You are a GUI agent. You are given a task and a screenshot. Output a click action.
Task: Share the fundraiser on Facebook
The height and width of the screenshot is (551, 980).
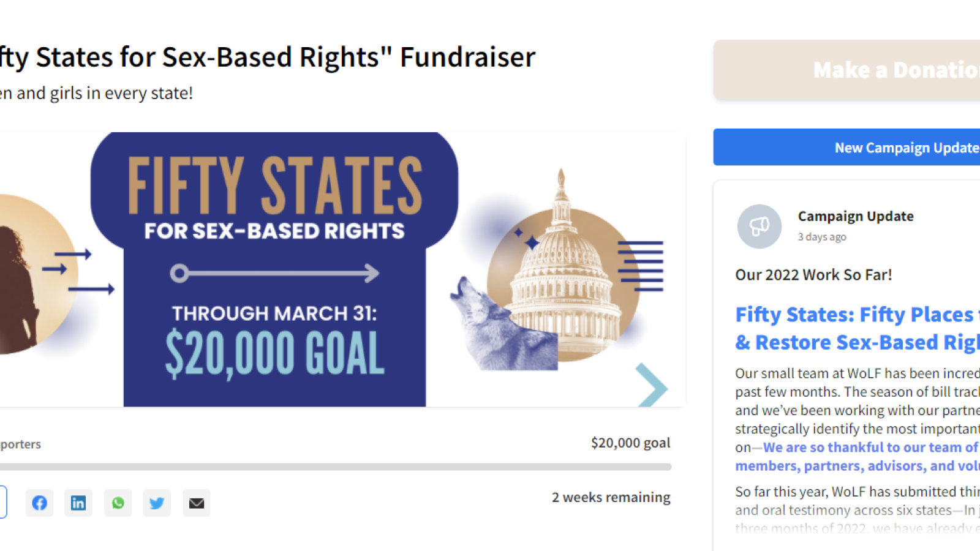(39, 503)
